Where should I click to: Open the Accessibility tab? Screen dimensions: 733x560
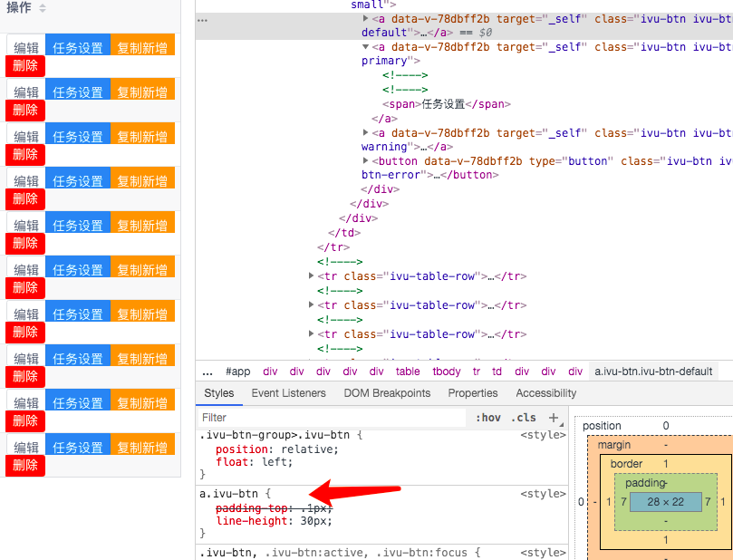click(546, 393)
